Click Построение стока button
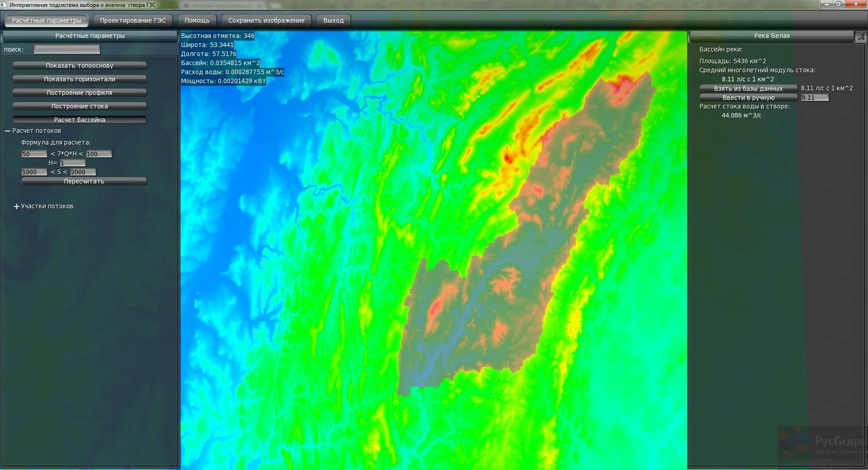This screenshot has width=868, height=470. (x=80, y=106)
